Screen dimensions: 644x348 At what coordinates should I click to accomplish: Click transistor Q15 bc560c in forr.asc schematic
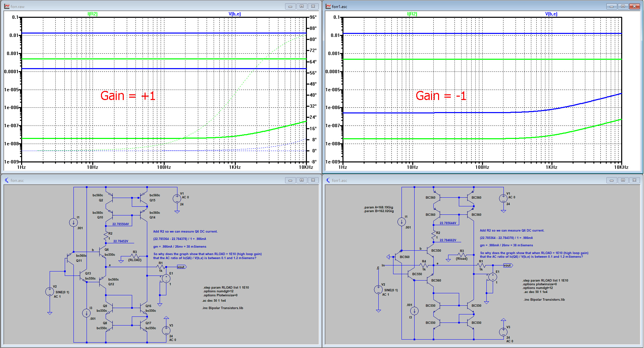tap(144, 198)
